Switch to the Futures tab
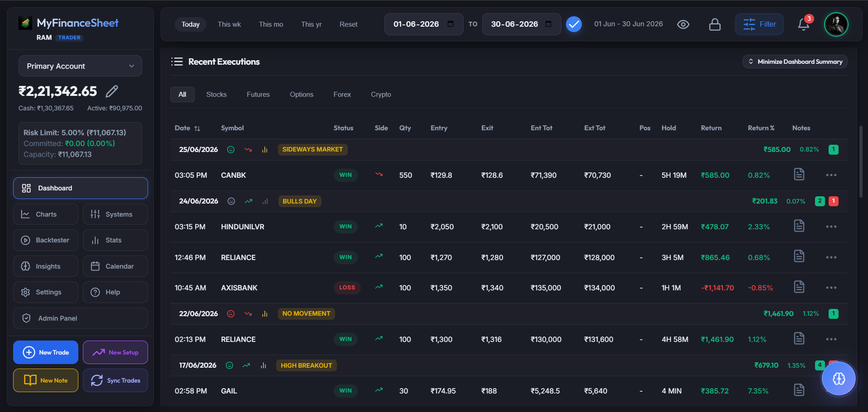This screenshot has height=412, width=868. pos(258,95)
